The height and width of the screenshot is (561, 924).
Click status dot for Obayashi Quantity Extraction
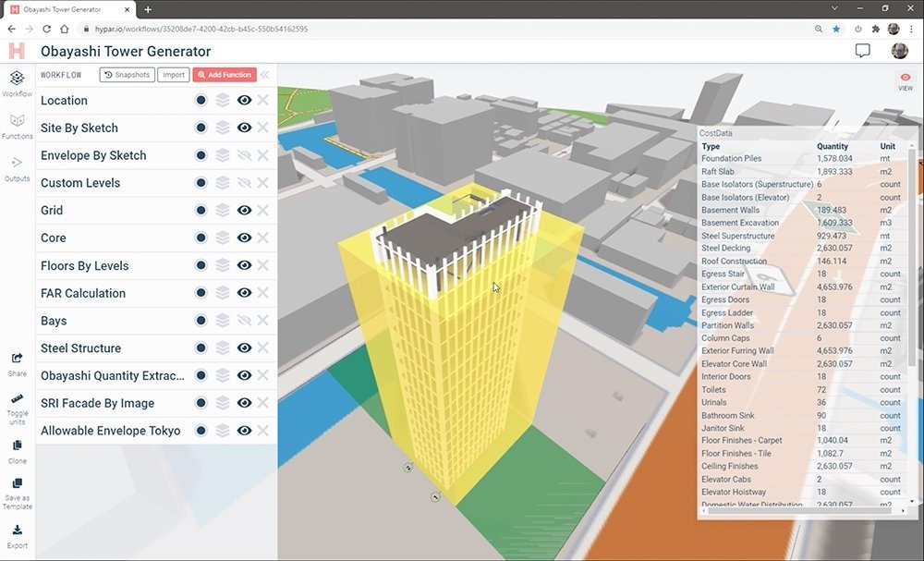point(201,375)
